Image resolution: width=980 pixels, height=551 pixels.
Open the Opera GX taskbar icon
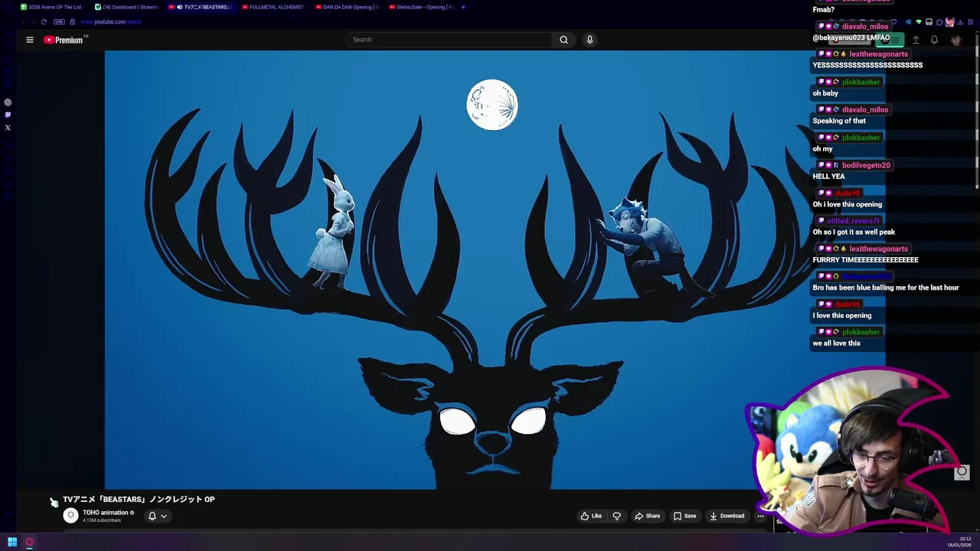click(29, 543)
